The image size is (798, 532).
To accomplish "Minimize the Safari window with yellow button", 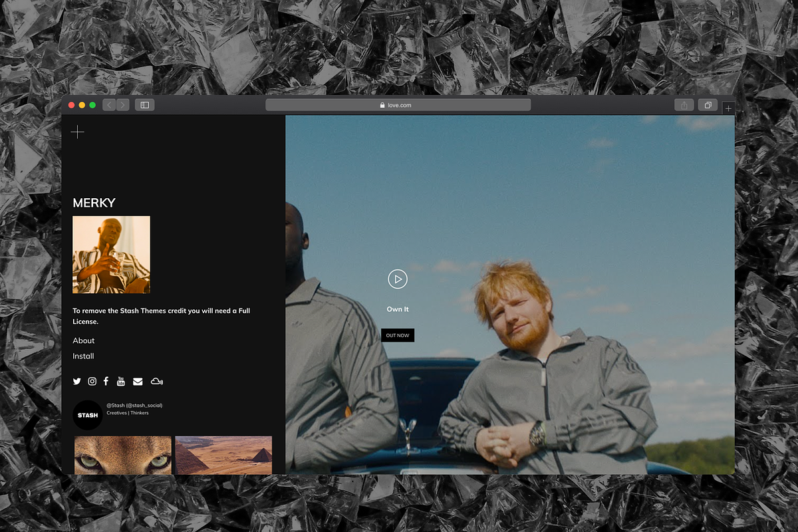I will (x=82, y=105).
